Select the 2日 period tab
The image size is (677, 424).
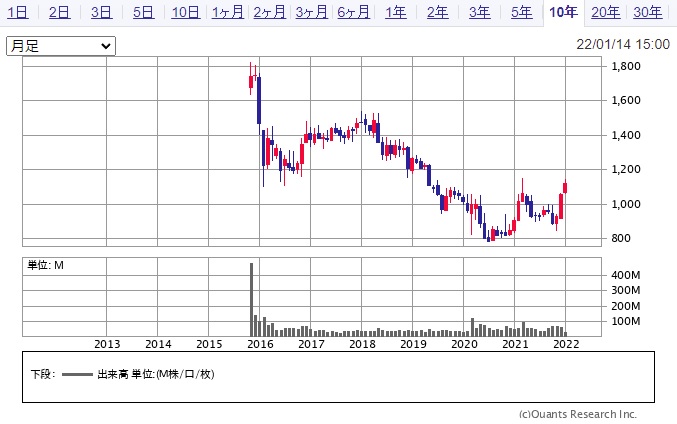[x=60, y=12]
